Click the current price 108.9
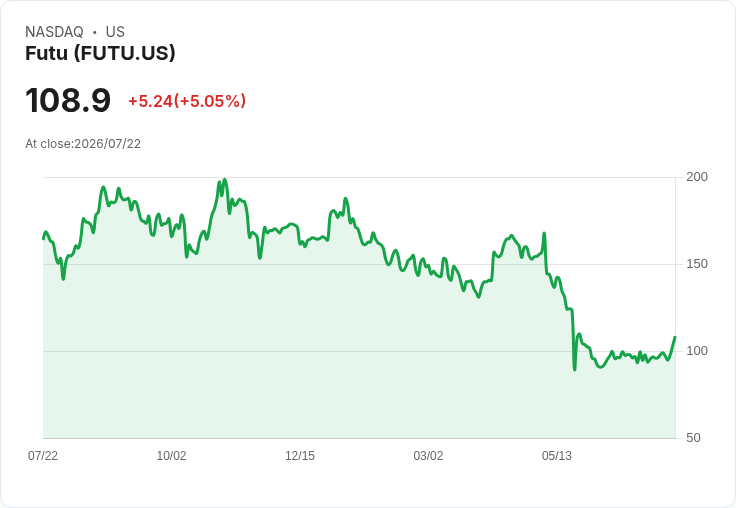The image size is (736, 508). 68,100
